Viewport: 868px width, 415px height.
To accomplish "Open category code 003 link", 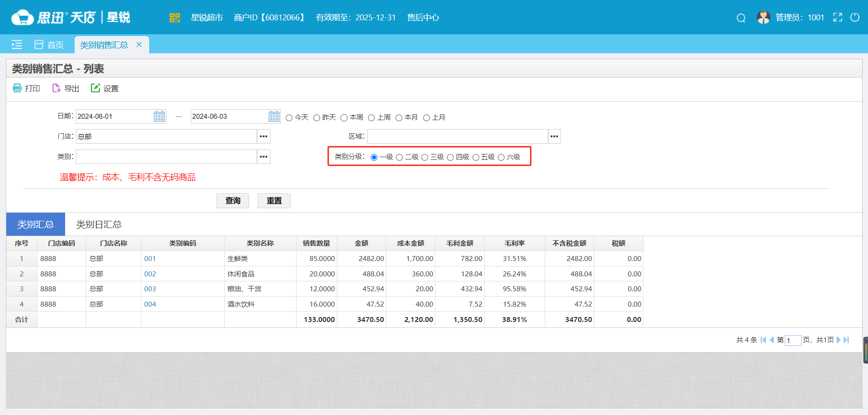I will pos(150,289).
